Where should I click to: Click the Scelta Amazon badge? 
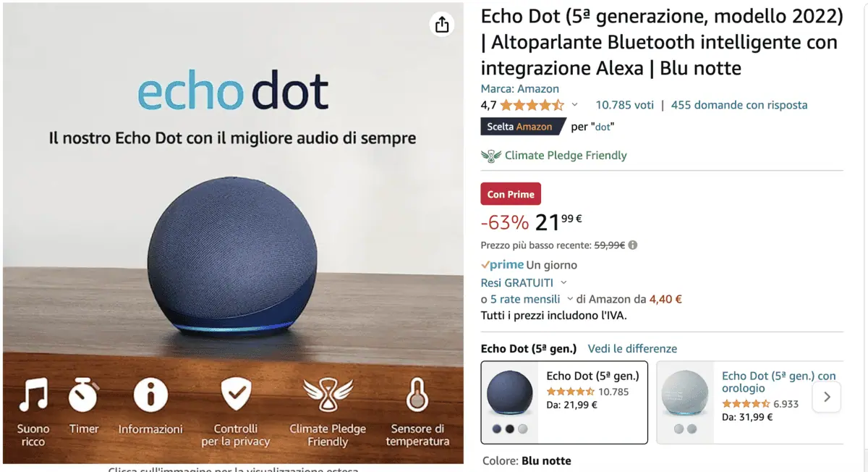(520, 127)
